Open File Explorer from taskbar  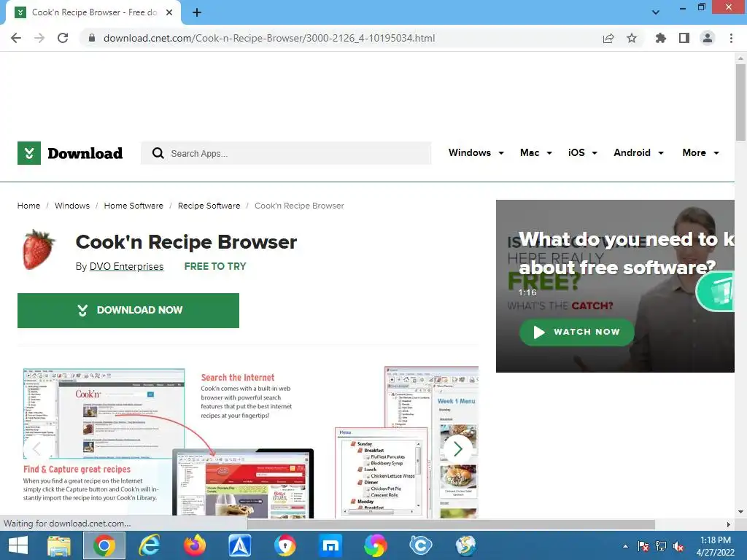pyautogui.click(x=59, y=545)
